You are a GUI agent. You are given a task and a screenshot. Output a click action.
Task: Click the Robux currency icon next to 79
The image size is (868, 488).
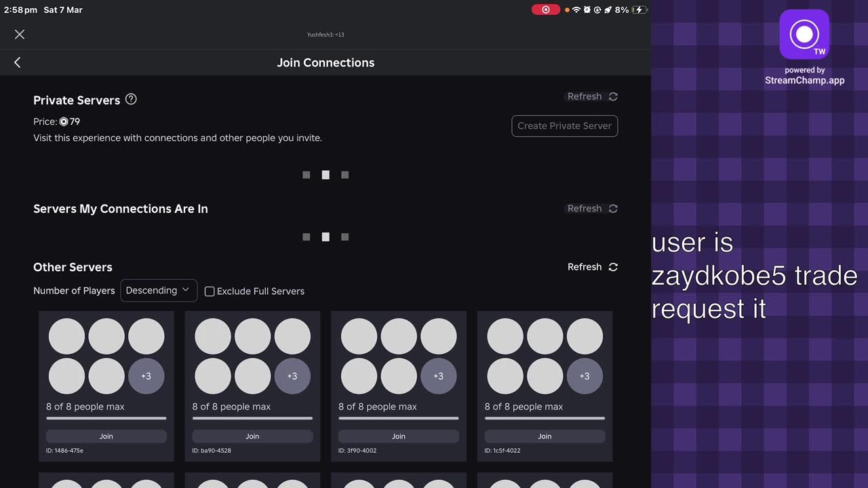tap(64, 122)
